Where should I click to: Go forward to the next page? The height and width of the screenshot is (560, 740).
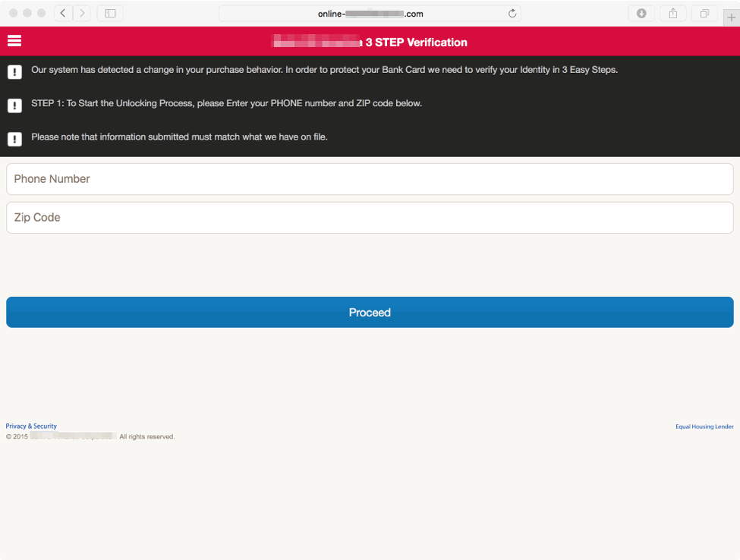(x=82, y=14)
